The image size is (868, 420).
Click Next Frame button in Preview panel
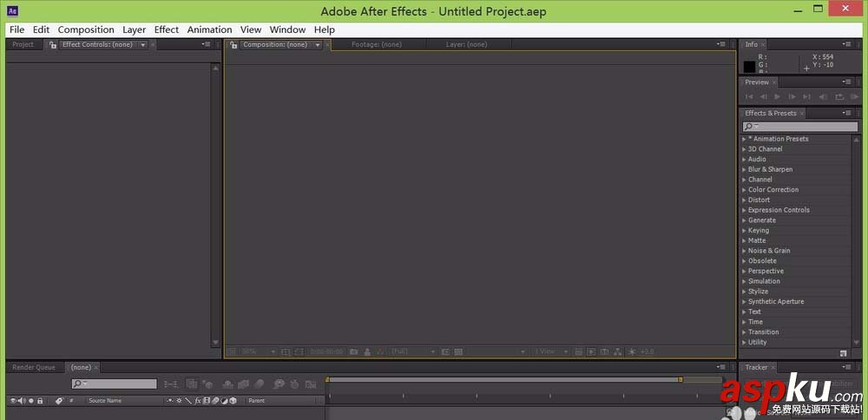[x=792, y=97]
